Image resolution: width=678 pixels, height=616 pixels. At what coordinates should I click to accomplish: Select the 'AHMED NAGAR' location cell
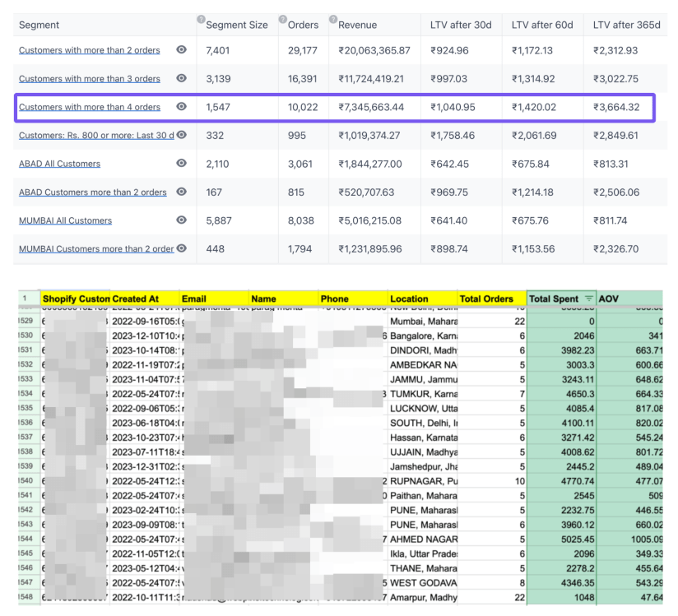pyautogui.click(x=423, y=540)
